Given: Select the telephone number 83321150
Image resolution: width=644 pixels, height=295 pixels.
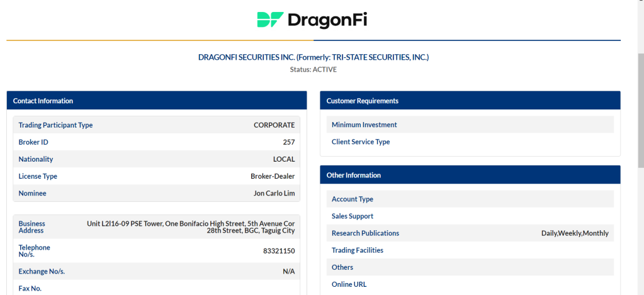Looking at the screenshot, I should pyautogui.click(x=279, y=251).
